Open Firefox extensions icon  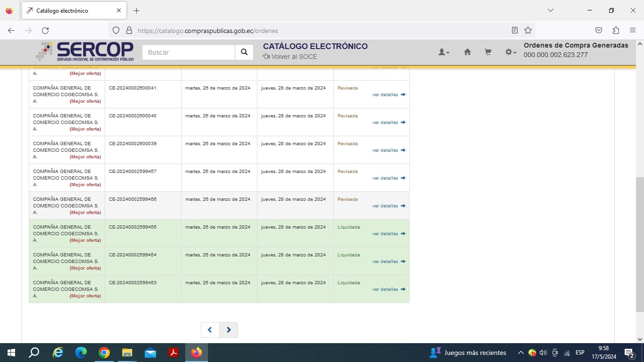point(616,31)
